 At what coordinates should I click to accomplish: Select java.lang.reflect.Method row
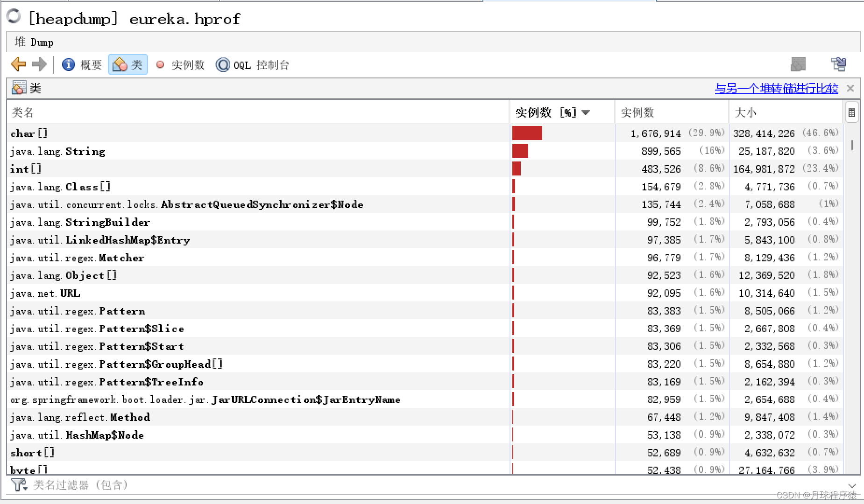pos(425,417)
